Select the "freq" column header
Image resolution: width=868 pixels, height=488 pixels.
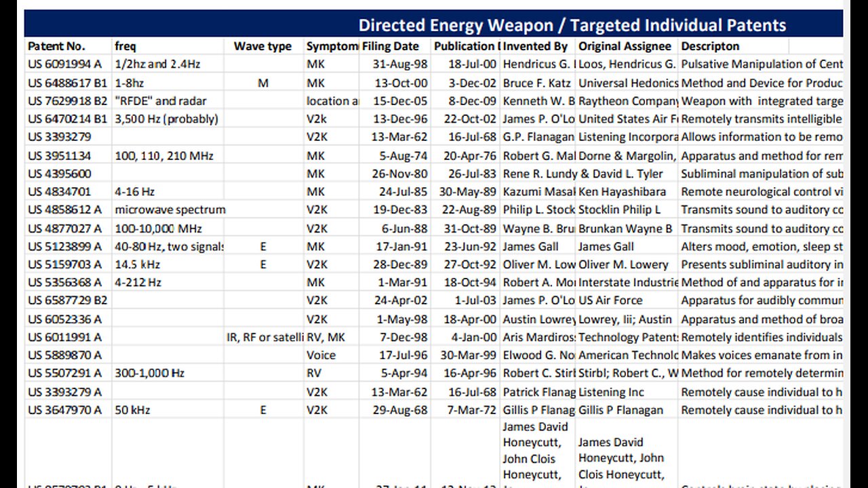125,46
